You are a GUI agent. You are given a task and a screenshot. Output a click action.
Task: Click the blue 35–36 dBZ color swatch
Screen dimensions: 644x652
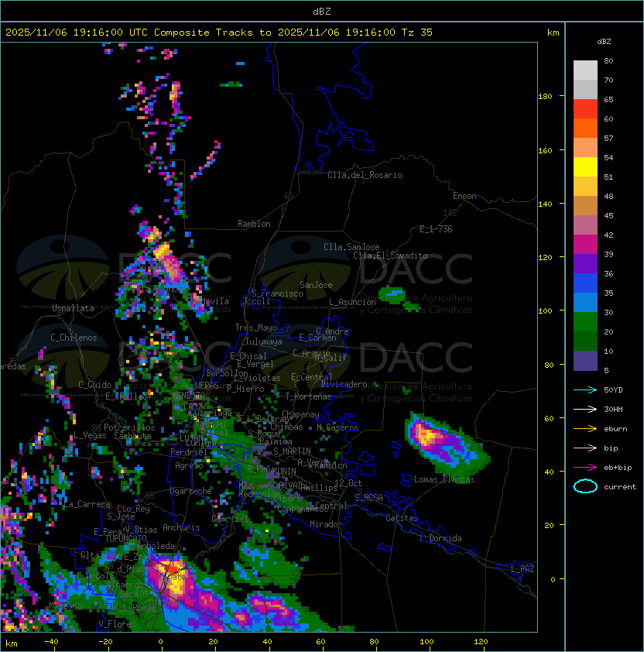click(585, 283)
